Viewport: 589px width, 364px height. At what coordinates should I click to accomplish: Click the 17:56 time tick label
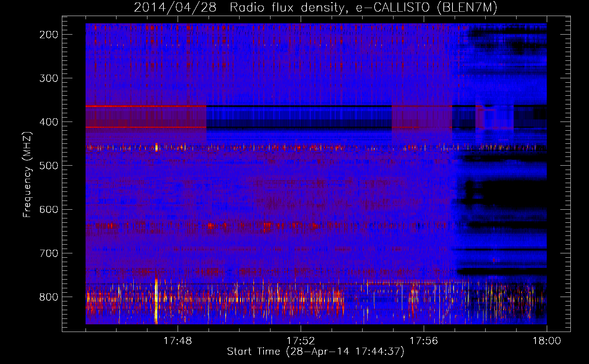(x=424, y=341)
